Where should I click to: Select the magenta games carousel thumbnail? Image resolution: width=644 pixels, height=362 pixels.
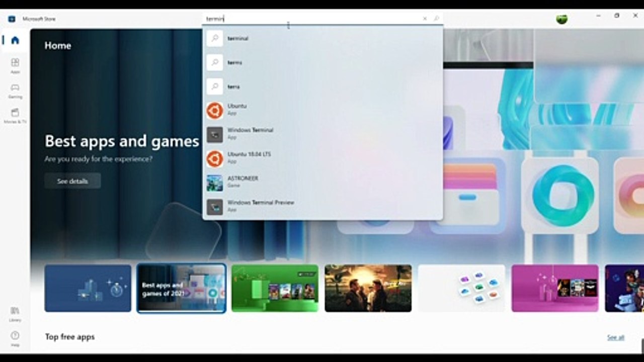555,289
